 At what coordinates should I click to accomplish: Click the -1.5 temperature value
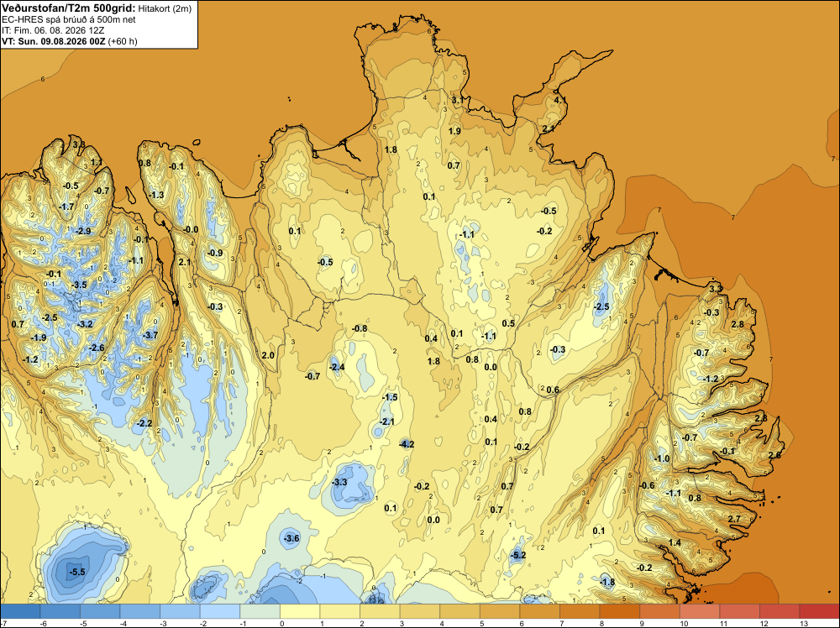[390, 397]
